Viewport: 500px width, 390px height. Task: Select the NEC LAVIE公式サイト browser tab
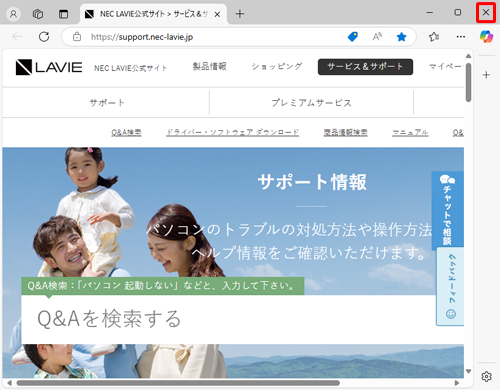coord(153,14)
